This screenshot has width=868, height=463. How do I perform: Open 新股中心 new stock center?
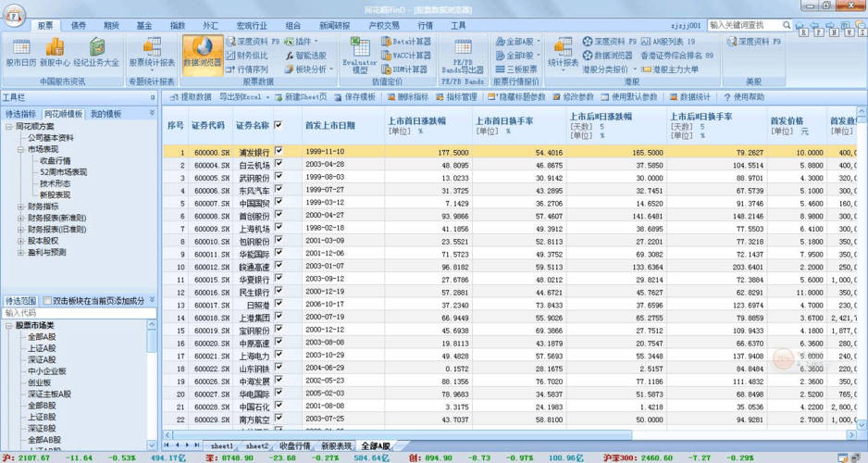coord(55,53)
